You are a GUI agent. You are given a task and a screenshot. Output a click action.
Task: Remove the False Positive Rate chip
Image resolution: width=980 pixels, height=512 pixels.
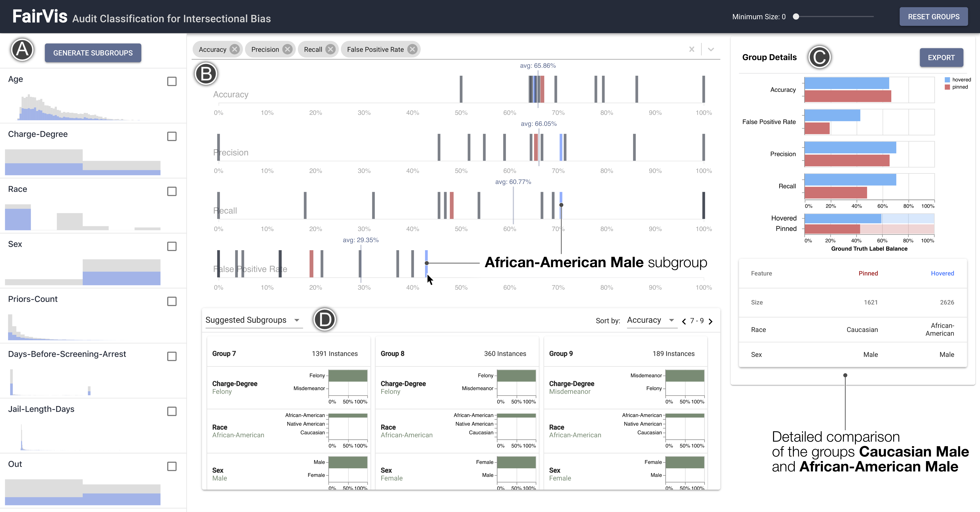click(412, 49)
